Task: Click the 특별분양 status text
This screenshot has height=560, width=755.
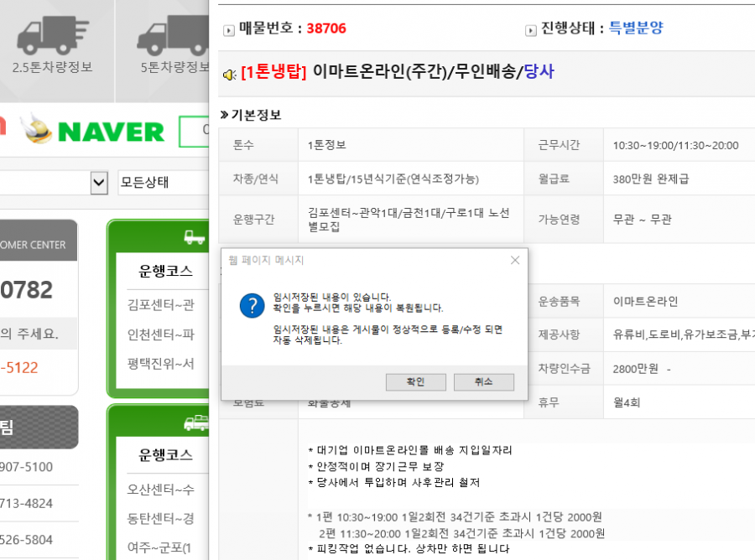Action: 636,28
